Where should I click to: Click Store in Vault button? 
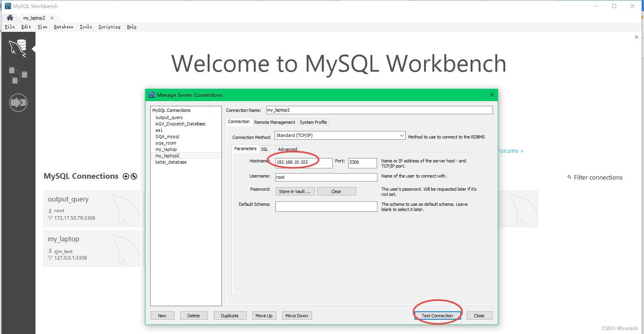tap(295, 191)
